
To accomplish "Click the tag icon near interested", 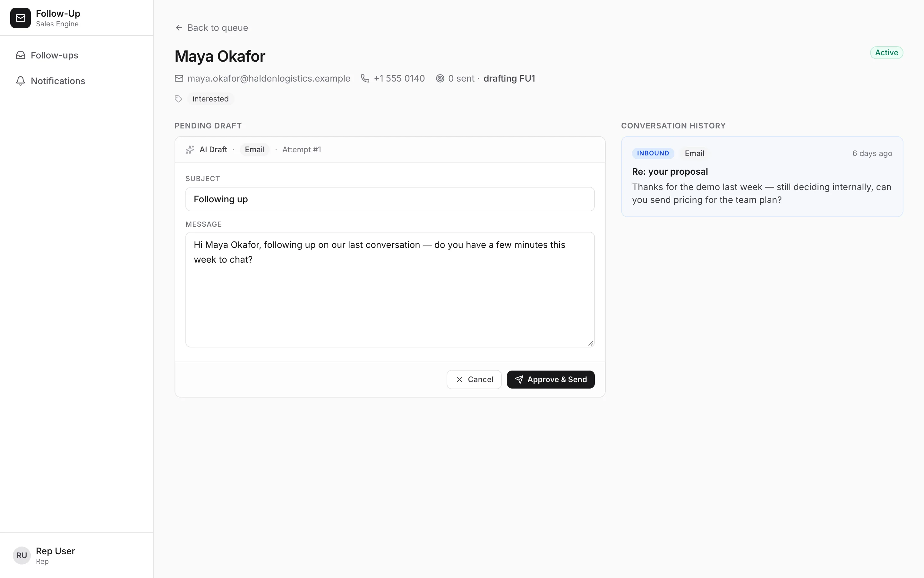I will click(178, 99).
